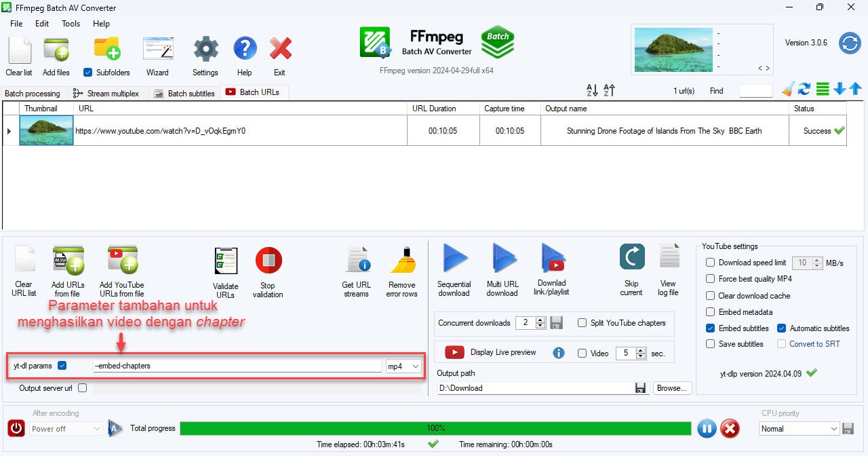The height and width of the screenshot is (456, 868).
Task: Click the broom clean icon beside Find
Action: (x=788, y=89)
